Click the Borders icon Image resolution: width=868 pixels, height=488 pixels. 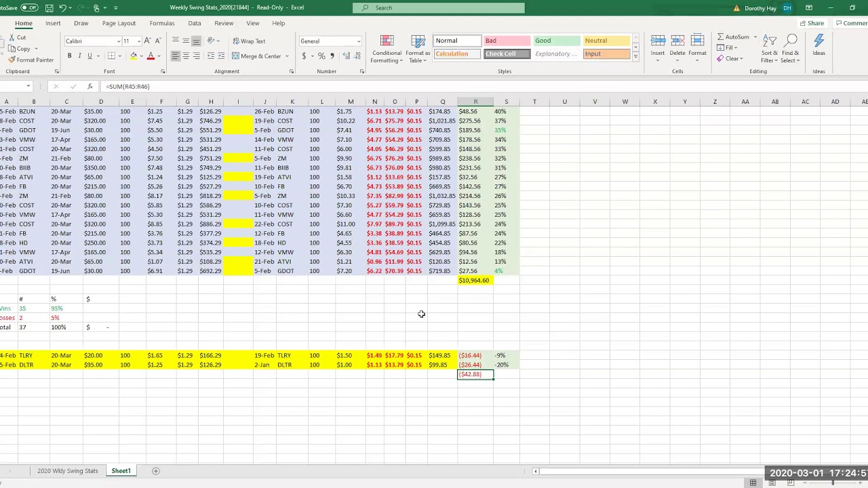coord(110,56)
